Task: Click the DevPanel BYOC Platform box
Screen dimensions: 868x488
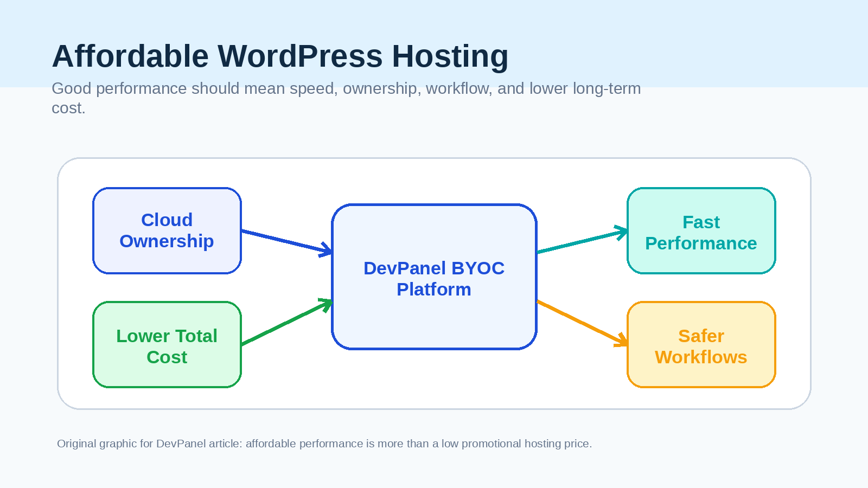Action: tap(434, 277)
